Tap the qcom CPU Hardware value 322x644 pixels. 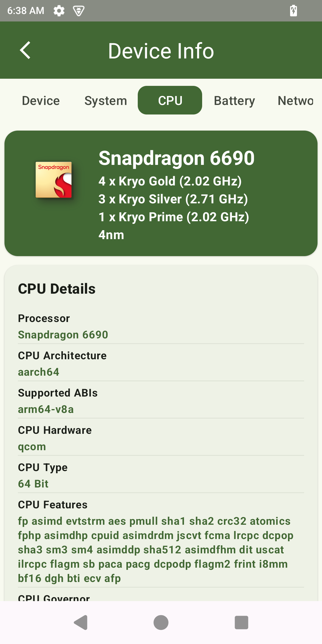click(32, 447)
